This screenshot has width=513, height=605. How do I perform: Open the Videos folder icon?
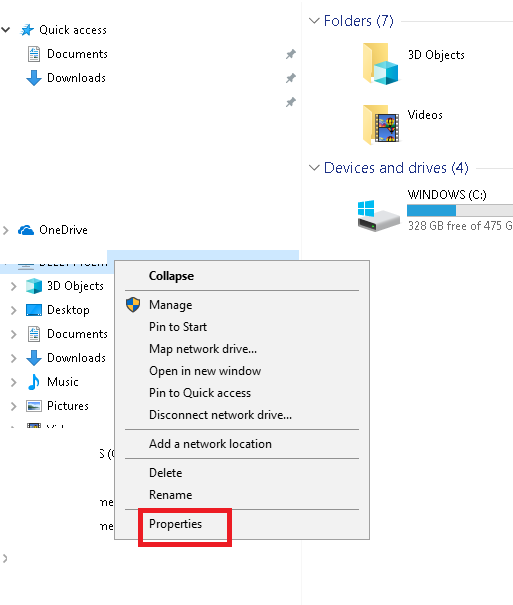click(x=381, y=124)
